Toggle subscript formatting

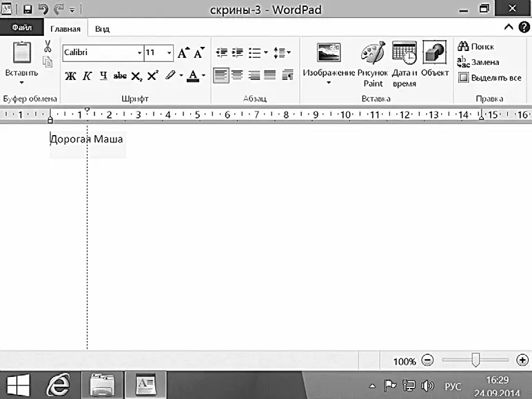pyautogui.click(x=136, y=76)
